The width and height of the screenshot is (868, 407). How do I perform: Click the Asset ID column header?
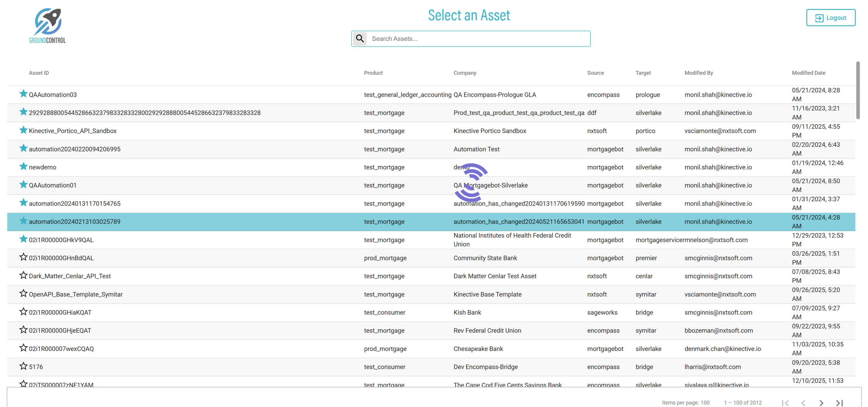click(39, 73)
